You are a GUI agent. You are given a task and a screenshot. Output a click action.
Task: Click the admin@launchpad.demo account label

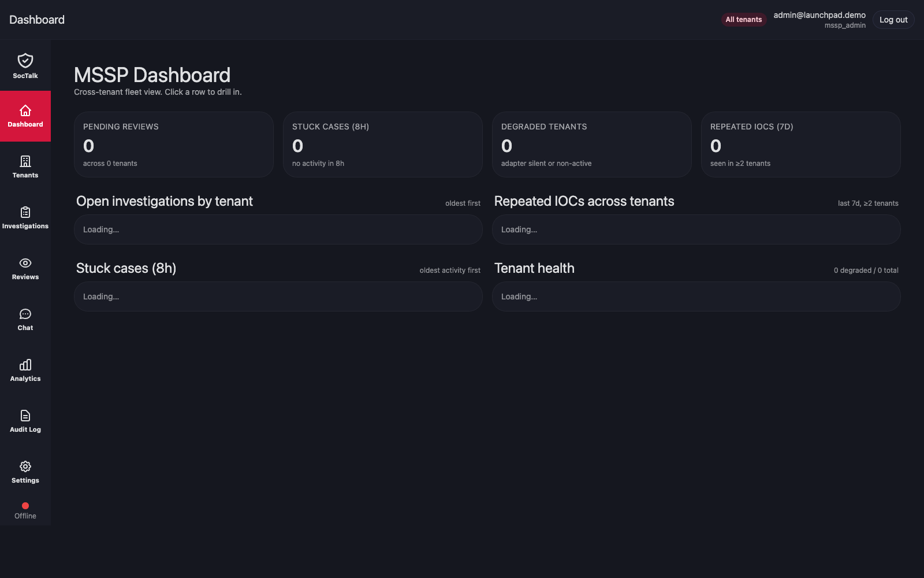(819, 15)
